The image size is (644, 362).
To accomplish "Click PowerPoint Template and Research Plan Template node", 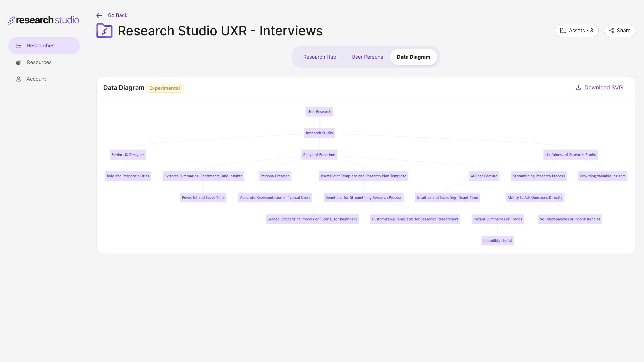I will (x=364, y=176).
